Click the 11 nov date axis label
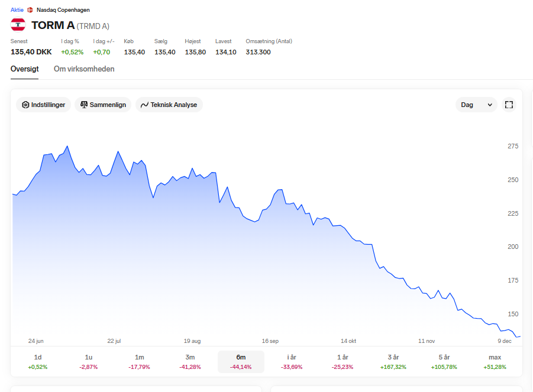Image resolution: width=533 pixels, height=392 pixels. point(427,341)
